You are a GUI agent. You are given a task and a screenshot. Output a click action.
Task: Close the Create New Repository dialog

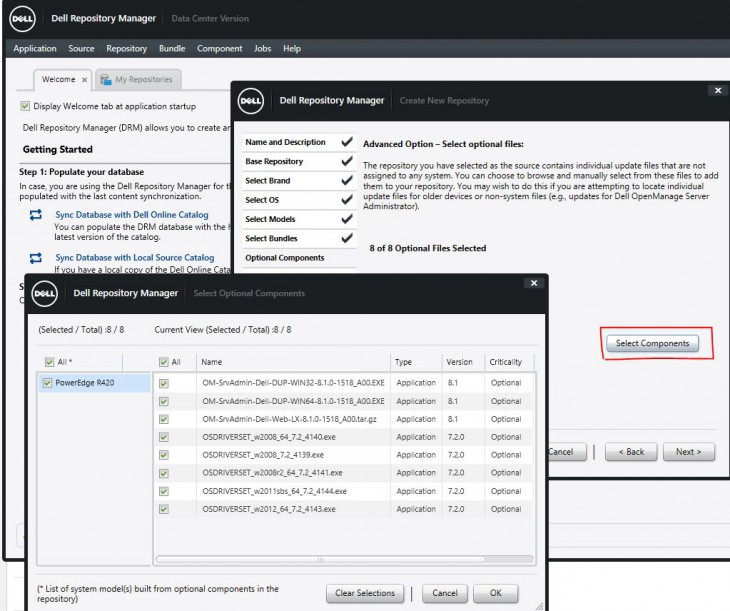pos(717,90)
